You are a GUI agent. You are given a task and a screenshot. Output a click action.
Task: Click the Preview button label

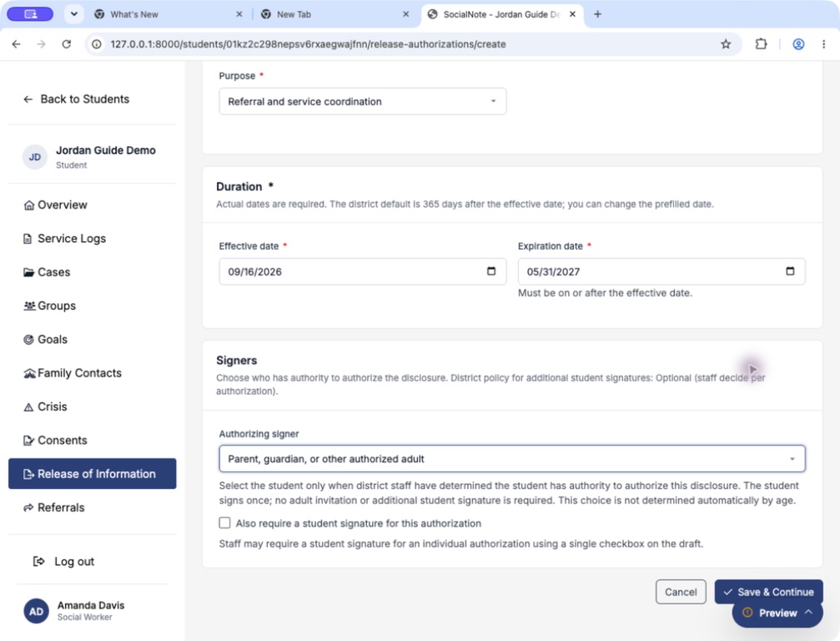[778, 613]
